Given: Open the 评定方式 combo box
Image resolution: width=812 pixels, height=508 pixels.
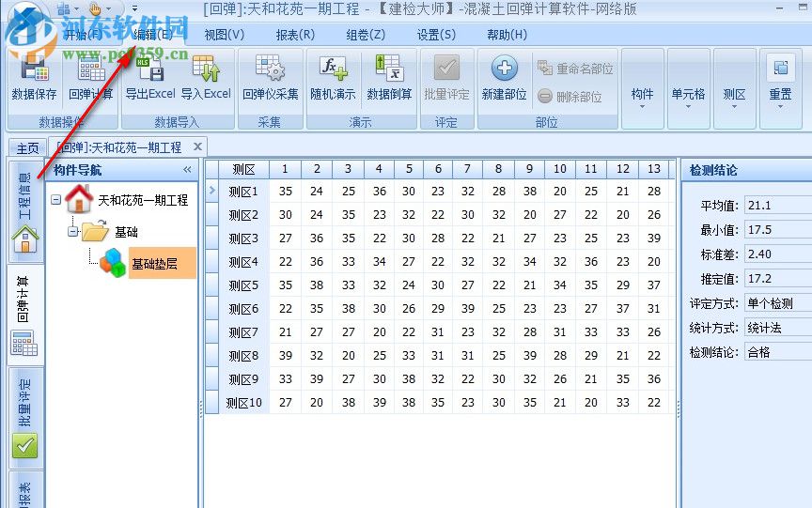Looking at the screenshot, I should point(778,303).
